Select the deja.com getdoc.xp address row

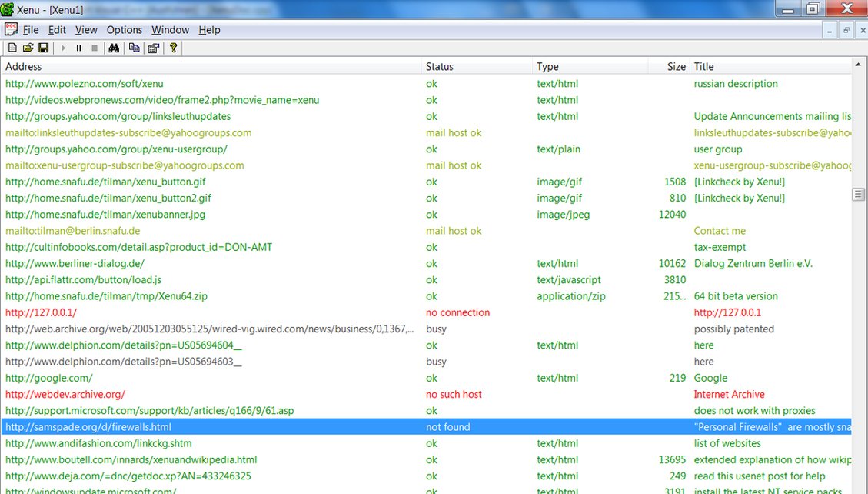426,476
